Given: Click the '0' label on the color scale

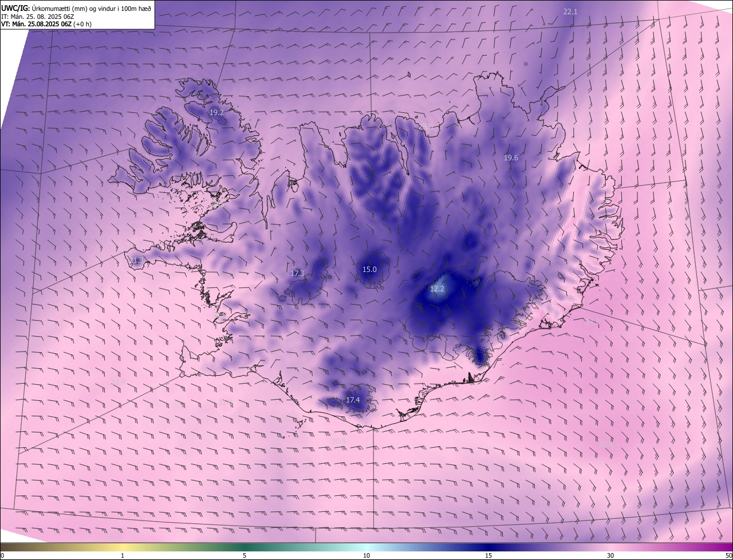Looking at the screenshot, I should (x=2, y=555).
